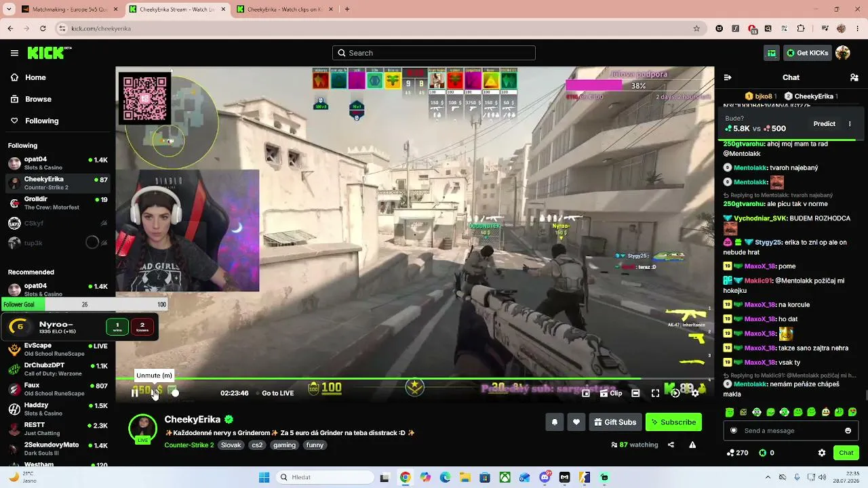The height and width of the screenshot is (488, 868).
Task: Enter fullscreen mode
Action: [x=655, y=393]
